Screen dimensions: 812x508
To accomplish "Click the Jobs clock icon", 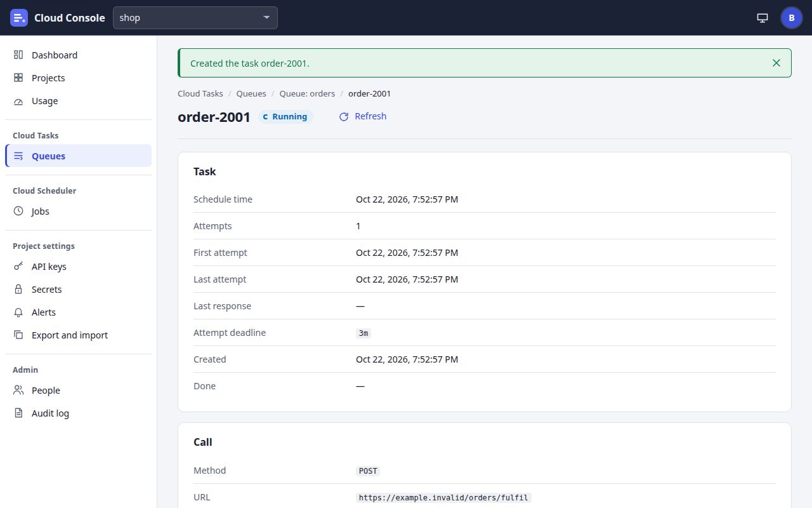I will tap(18, 211).
